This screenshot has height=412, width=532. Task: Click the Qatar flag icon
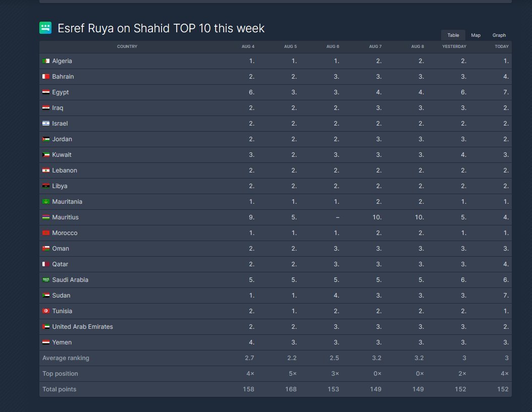[x=46, y=264]
